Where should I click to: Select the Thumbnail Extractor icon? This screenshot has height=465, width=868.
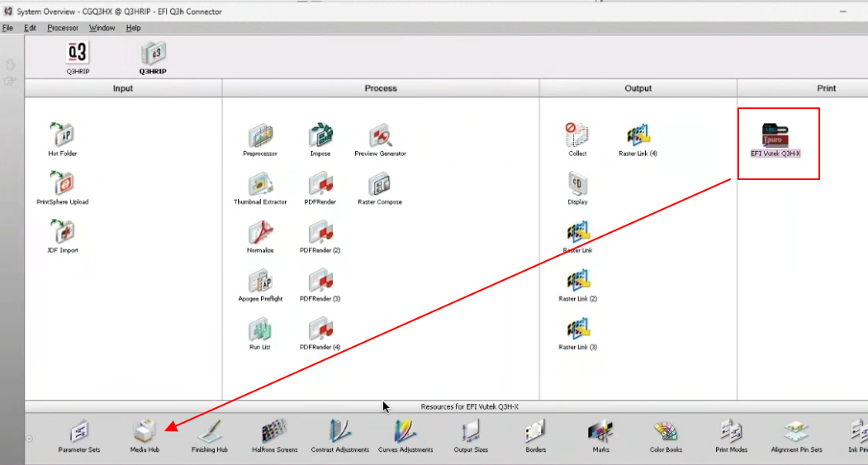pos(260,183)
